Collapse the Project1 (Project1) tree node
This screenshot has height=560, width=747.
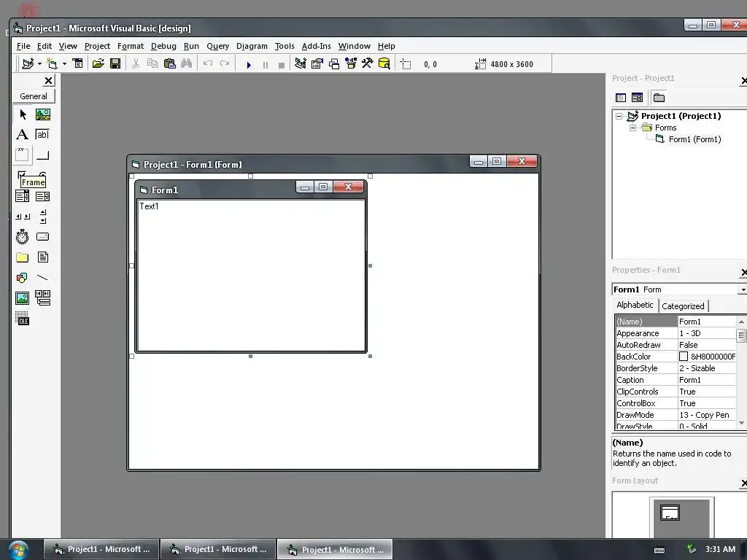pos(619,116)
